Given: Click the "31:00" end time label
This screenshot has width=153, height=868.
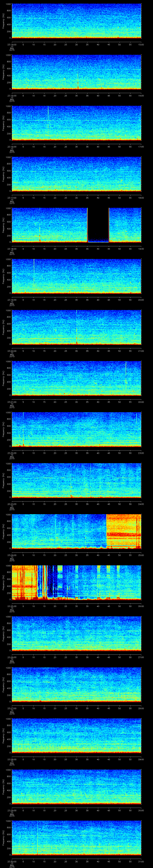Looking at the screenshot, I should click(x=141, y=861).
